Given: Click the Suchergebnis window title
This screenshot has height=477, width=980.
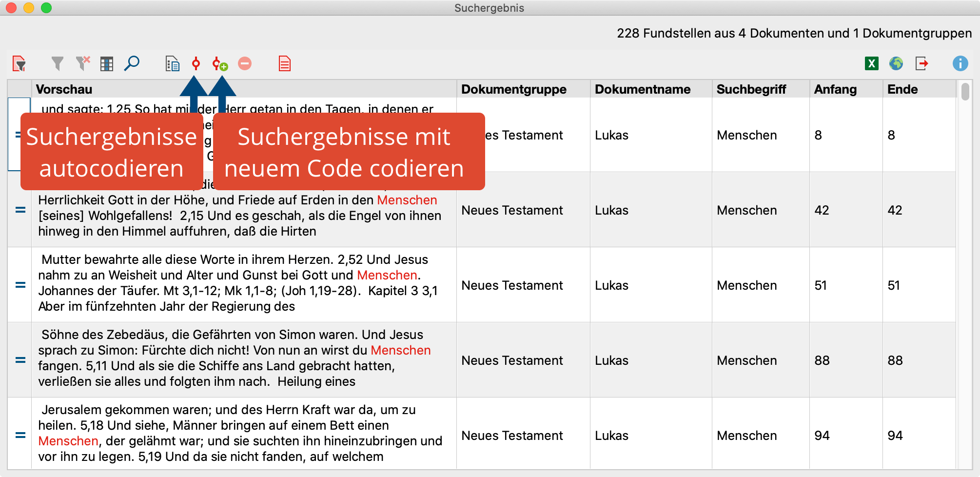Looking at the screenshot, I should coord(489,8).
